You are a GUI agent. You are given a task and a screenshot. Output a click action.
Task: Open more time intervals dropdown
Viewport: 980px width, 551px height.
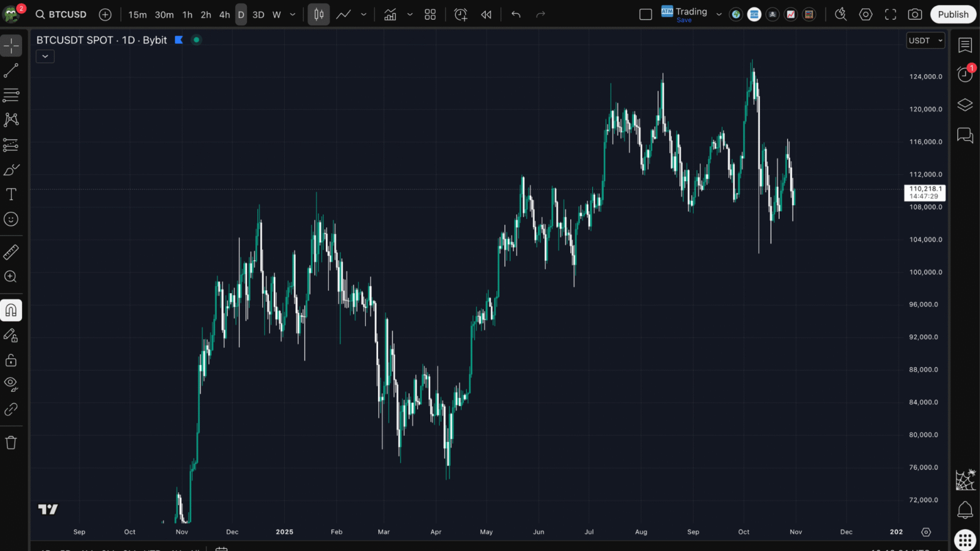pyautogui.click(x=293, y=15)
